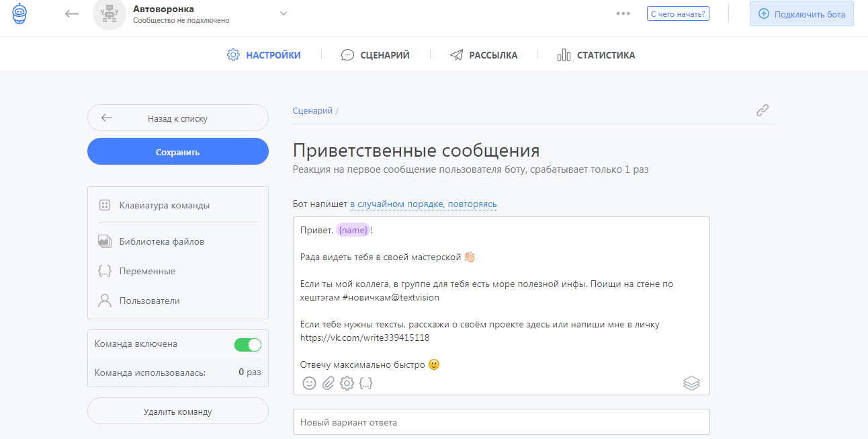Open Переменные via its curly braces icon
868x439 pixels.
coord(105,269)
